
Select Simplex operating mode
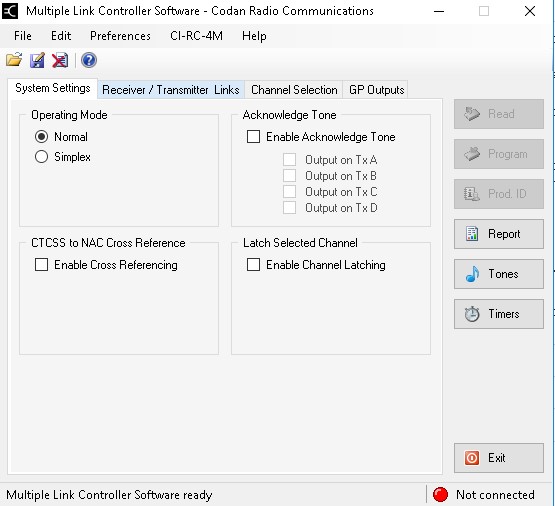[41, 157]
